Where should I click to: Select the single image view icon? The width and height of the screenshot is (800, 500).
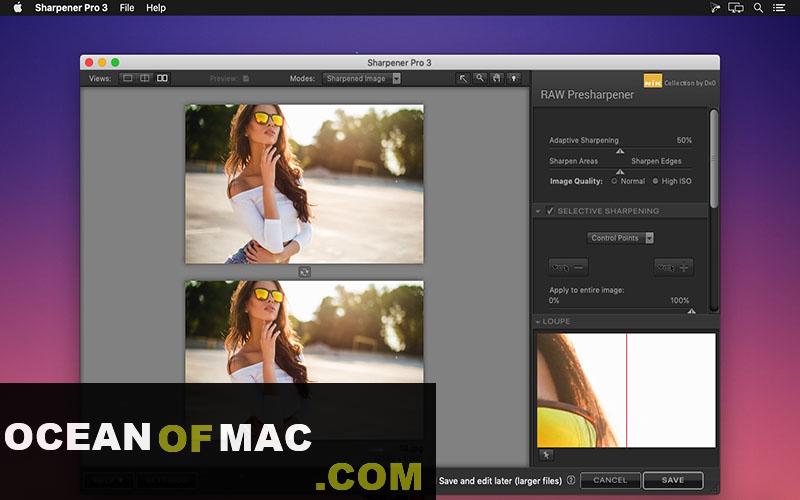tap(128, 78)
